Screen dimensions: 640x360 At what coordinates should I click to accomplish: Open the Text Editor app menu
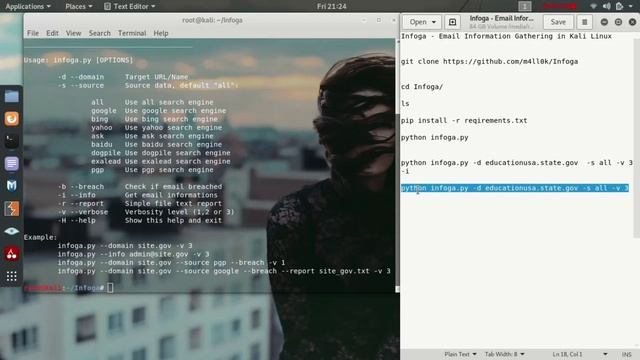click(x=129, y=6)
